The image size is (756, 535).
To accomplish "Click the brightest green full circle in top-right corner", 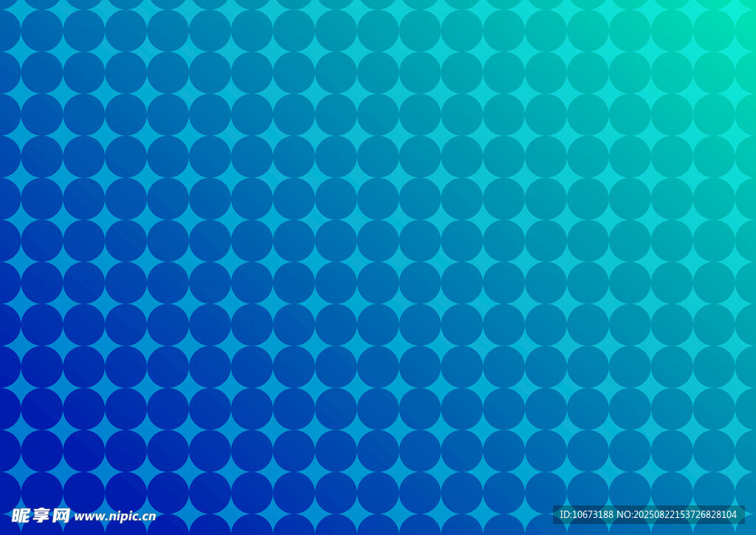I will pyautogui.click(x=714, y=30).
